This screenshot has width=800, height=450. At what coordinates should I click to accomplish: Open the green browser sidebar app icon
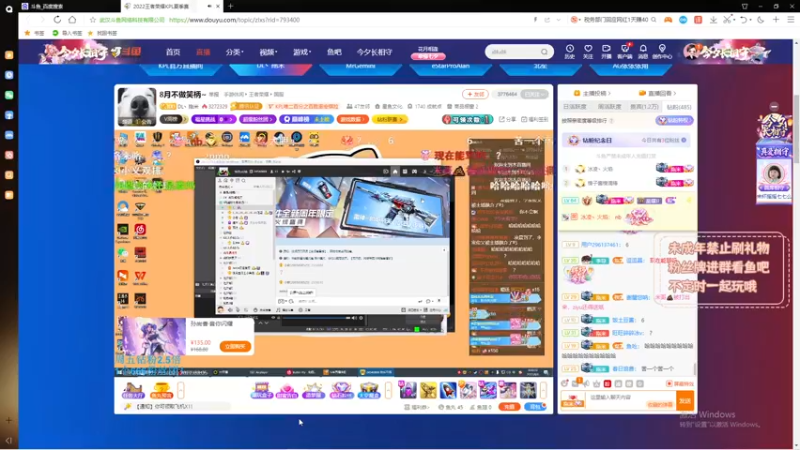pyautogui.click(x=9, y=95)
